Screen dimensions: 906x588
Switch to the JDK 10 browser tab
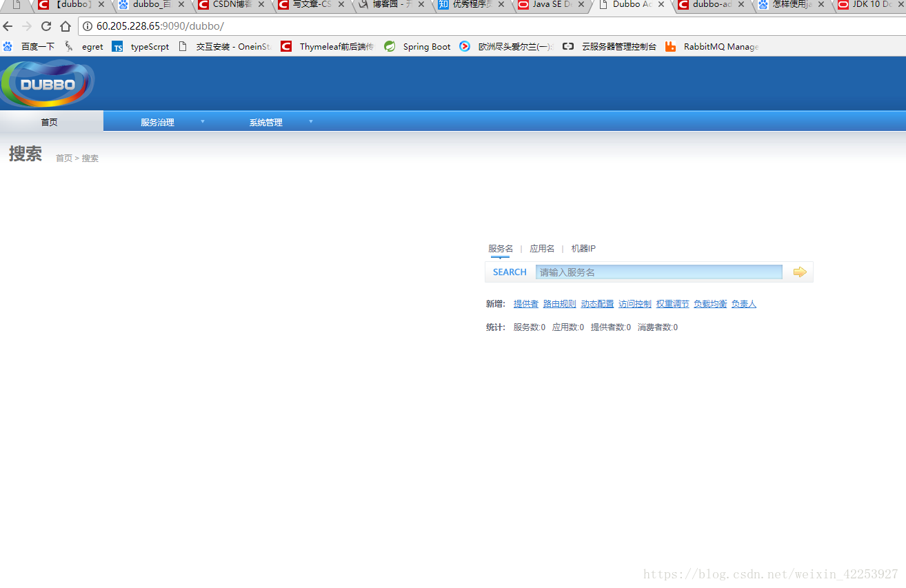pos(870,5)
